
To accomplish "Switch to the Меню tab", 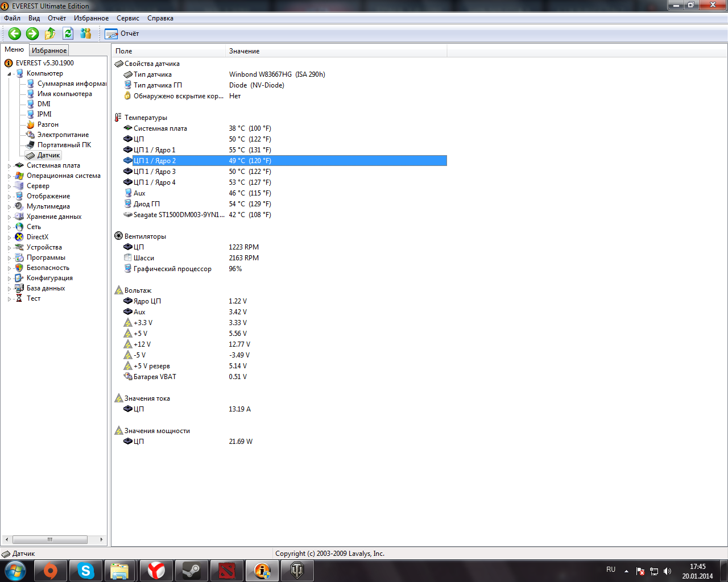I will 14,50.
